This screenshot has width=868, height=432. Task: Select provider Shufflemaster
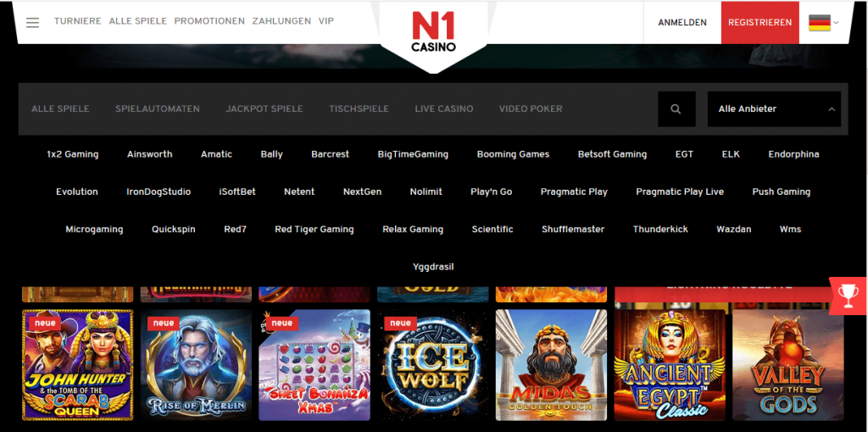[x=573, y=229]
